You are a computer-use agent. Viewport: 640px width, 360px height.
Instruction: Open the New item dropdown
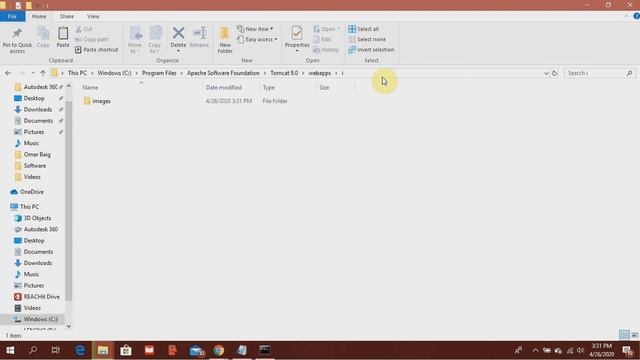(x=255, y=29)
